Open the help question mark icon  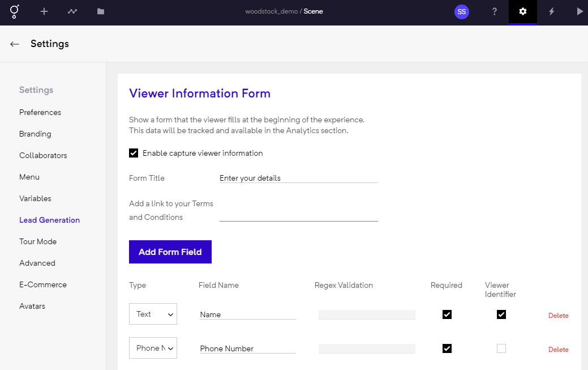(495, 11)
